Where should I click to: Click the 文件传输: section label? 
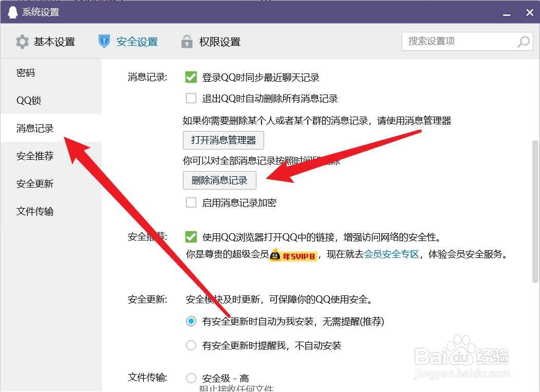[x=147, y=378]
